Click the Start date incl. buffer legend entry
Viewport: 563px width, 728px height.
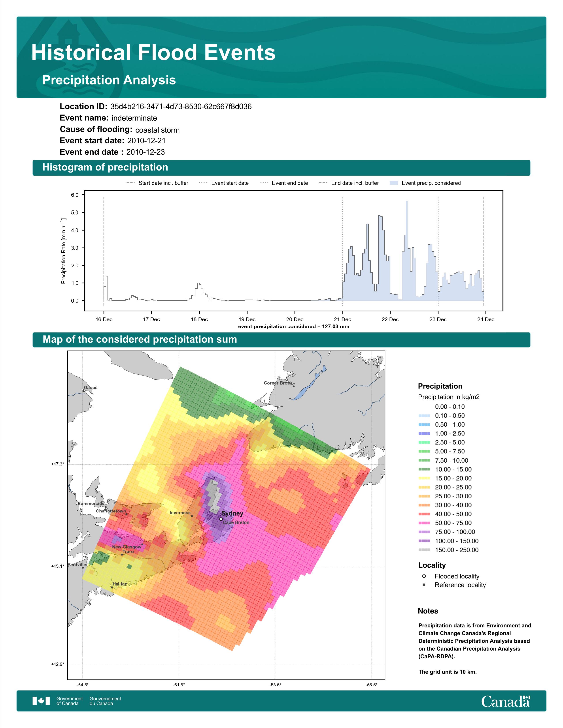[157, 183]
